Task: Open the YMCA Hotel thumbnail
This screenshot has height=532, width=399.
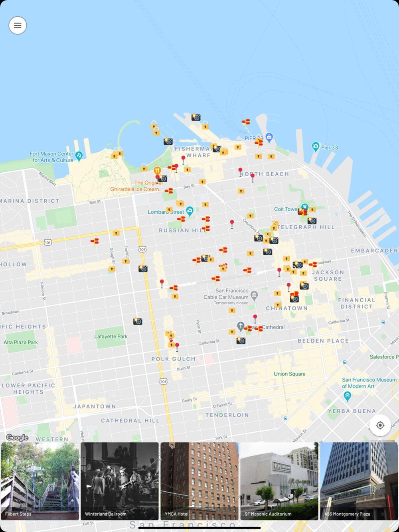Action: pos(199,481)
